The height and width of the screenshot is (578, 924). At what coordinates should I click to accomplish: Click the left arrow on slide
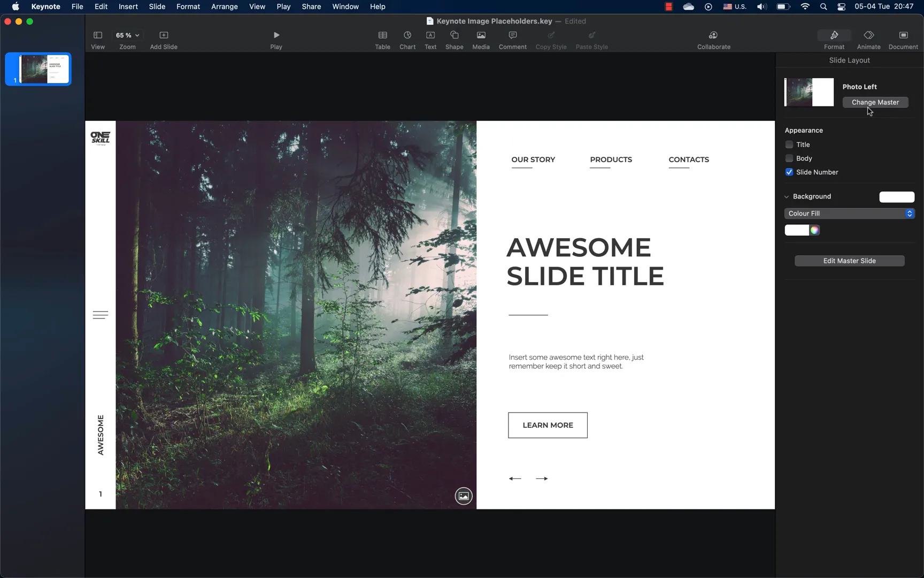pos(515,478)
